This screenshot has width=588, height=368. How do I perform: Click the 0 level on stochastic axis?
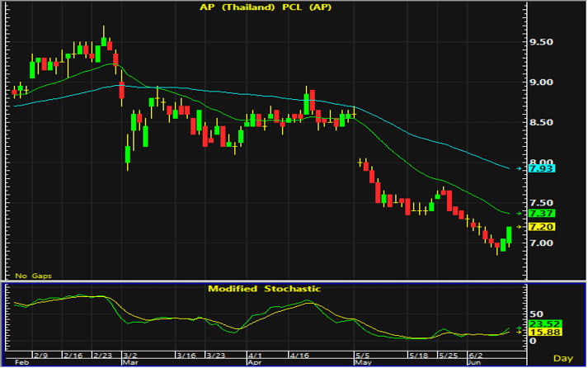533,341
